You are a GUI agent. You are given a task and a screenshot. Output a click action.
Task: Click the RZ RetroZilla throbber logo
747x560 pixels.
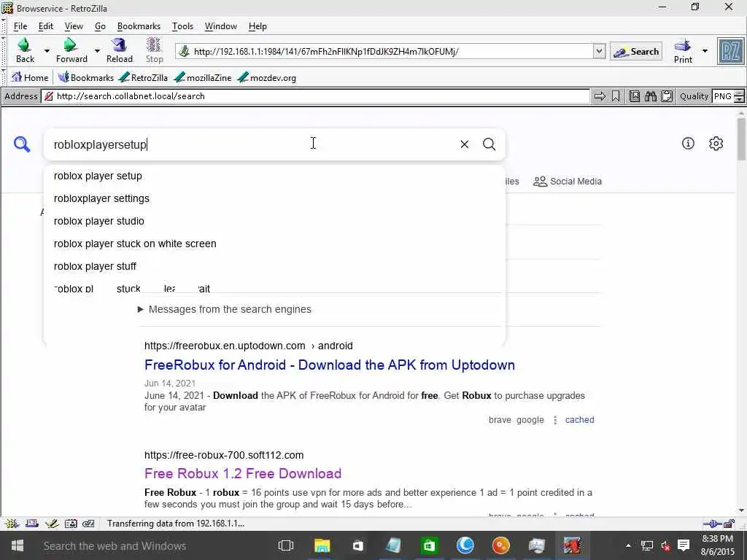731,50
